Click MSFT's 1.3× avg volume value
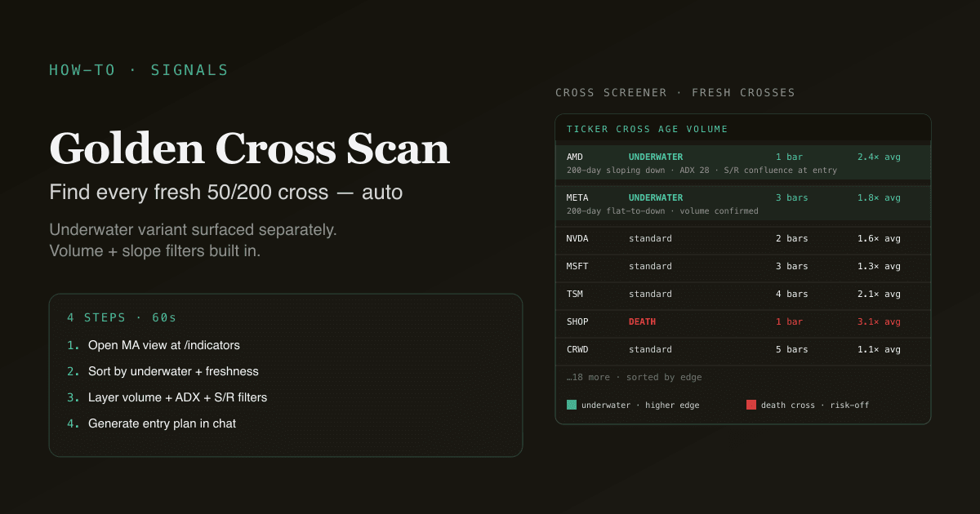The image size is (980, 514). click(x=879, y=266)
